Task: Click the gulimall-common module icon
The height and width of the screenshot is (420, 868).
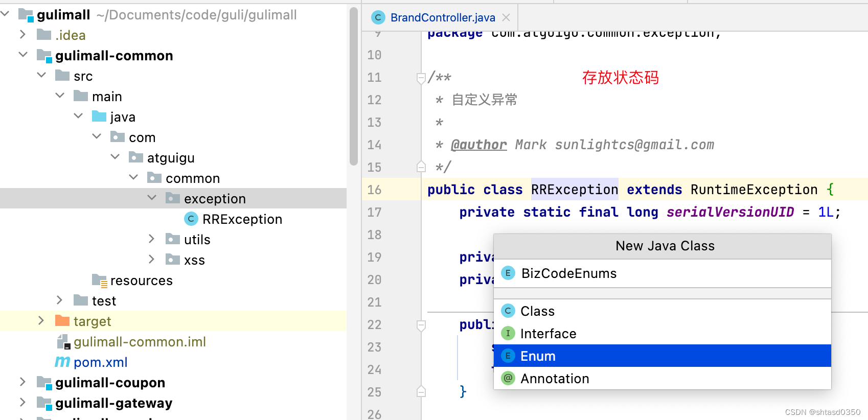Action: [44, 56]
